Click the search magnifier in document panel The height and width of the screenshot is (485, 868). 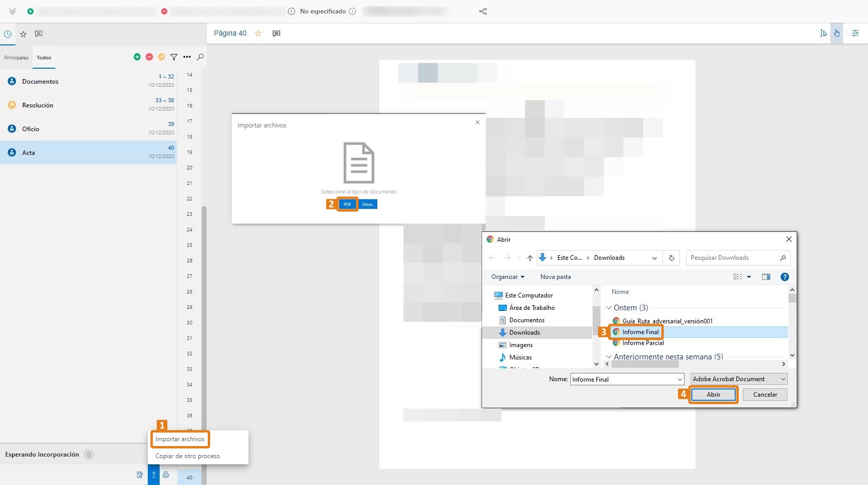(200, 57)
